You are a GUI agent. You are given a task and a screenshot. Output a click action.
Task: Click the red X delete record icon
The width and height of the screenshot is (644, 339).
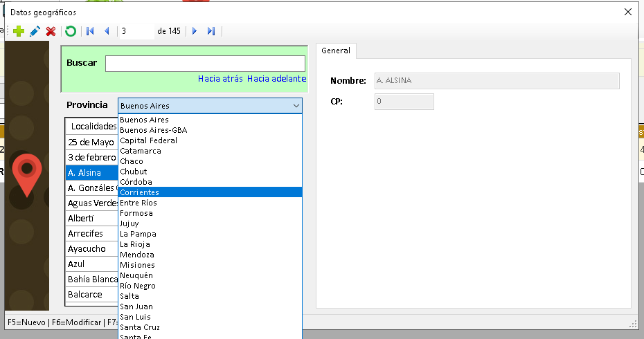[51, 31]
